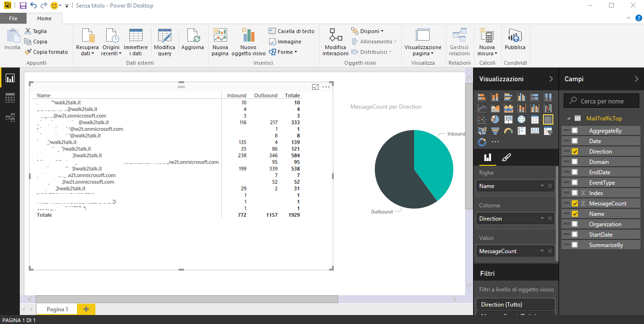Check the Date field checkbox
Screen dimensions: 644x324
575,141
